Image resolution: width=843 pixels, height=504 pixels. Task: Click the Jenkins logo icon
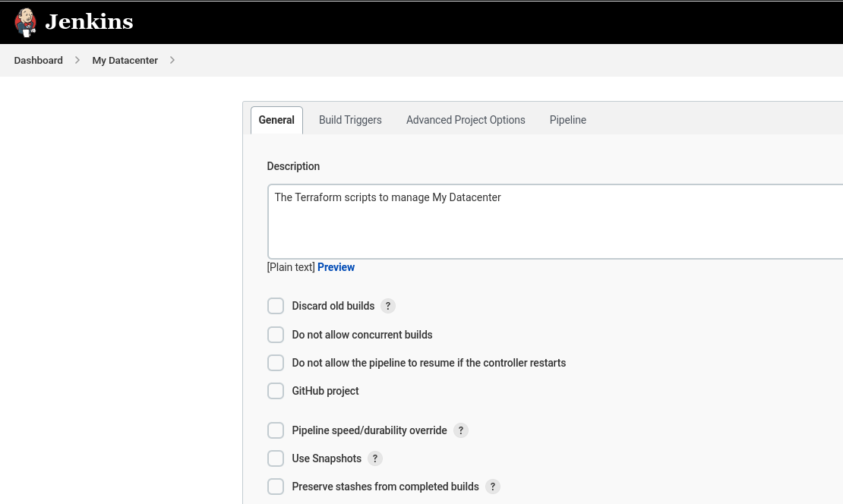point(25,21)
